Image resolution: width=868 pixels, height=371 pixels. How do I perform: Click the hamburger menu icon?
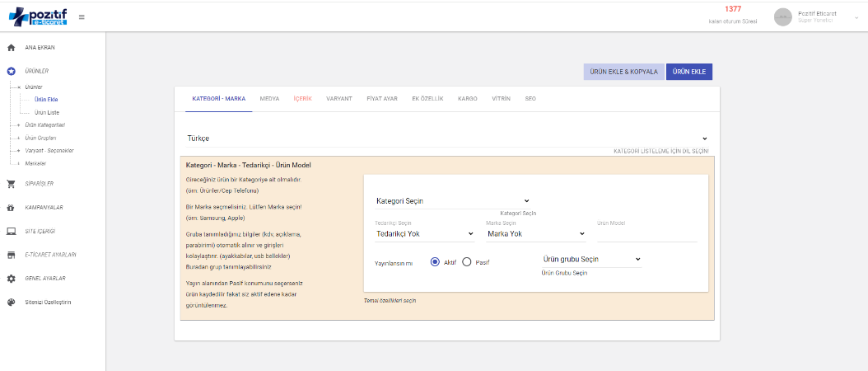click(82, 16)
